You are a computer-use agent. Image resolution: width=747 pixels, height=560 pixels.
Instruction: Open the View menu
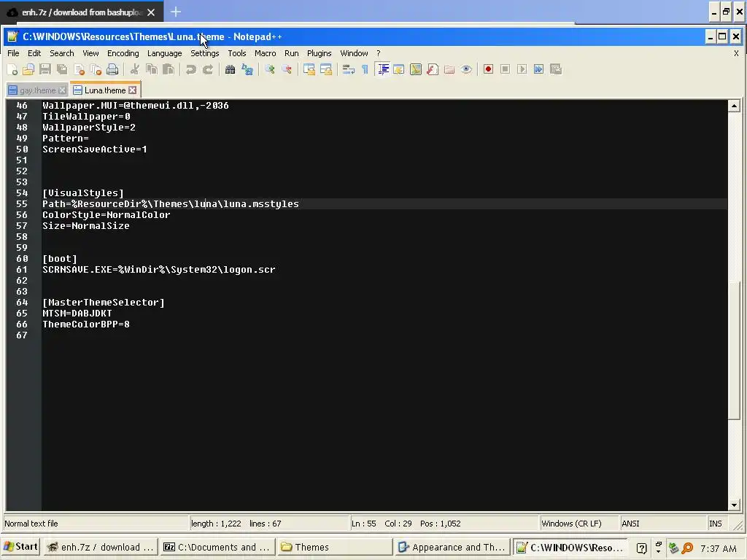90,53
